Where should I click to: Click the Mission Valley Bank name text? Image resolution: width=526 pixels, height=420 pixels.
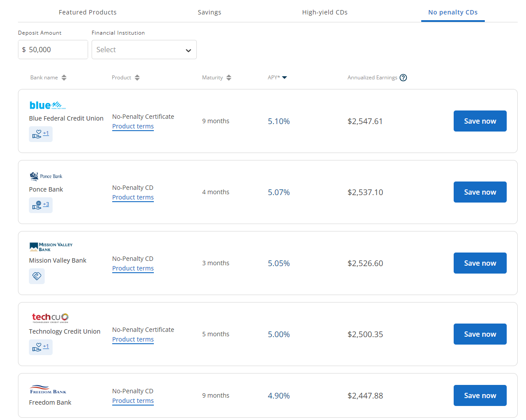pos(57,260)
